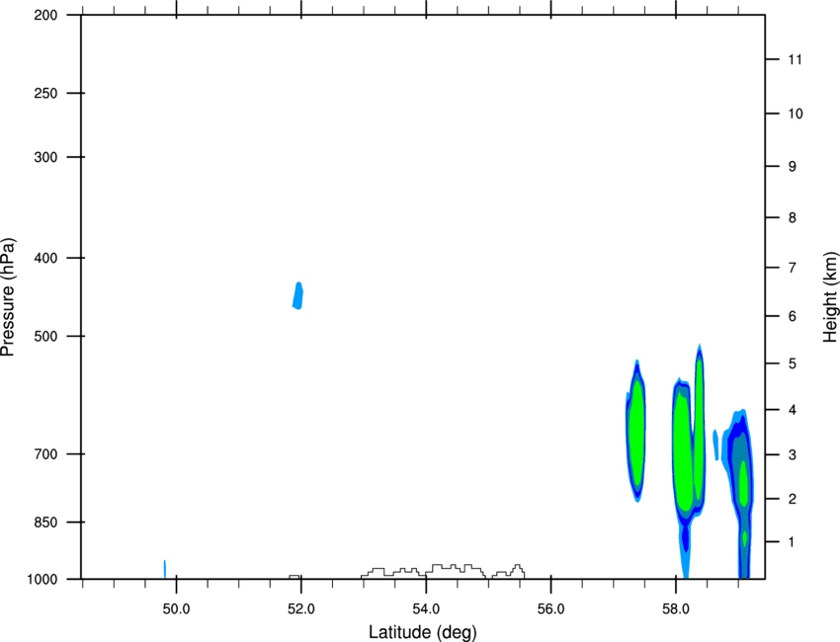This screenshot has width=840, height=642.
Task: Click the 500 pressure tick label
Action: tap(45, 336)
